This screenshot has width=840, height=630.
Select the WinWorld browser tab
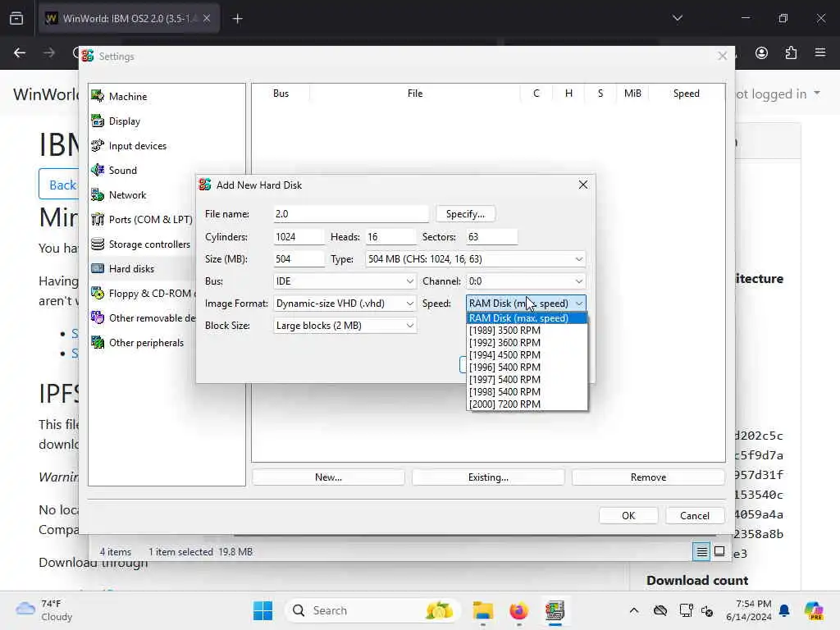pyautogui.click(x=129, y=19)
